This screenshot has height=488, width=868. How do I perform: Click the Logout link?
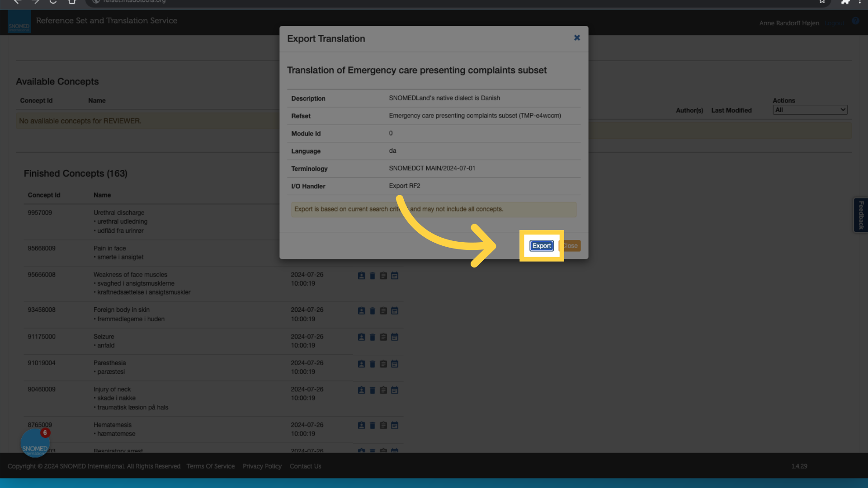(x=834, y=23)
